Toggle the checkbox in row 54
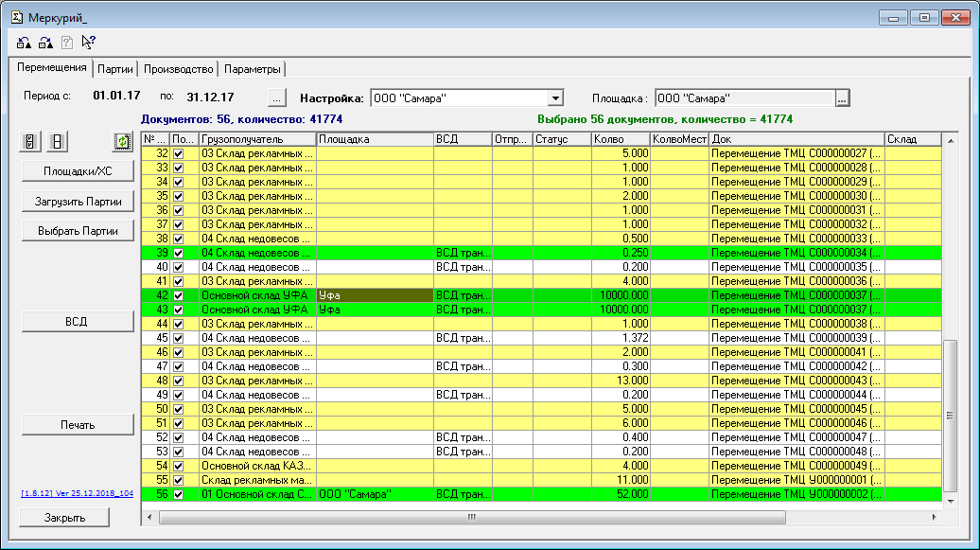This screenshot has width=980, height=550. pos(178,466)
